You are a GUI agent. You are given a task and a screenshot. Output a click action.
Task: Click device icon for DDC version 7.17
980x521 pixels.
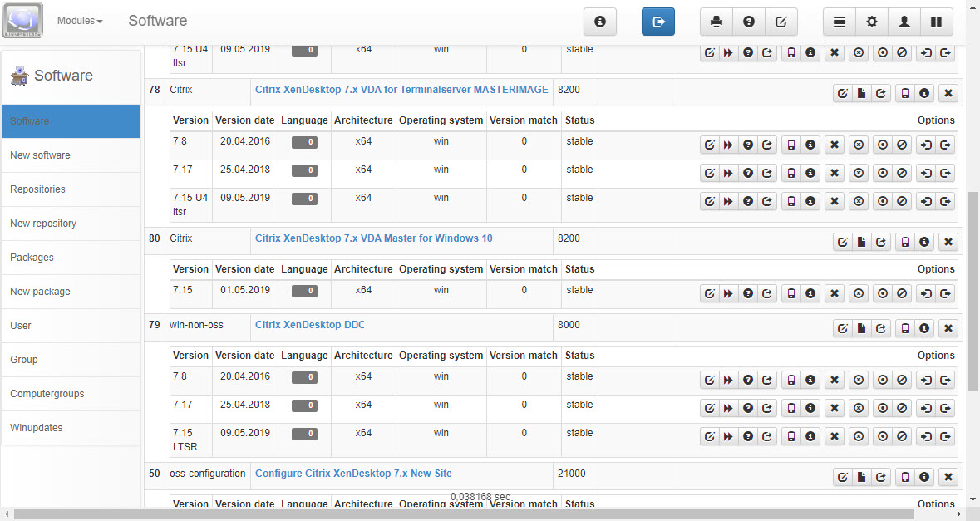[x=791, y=408]
